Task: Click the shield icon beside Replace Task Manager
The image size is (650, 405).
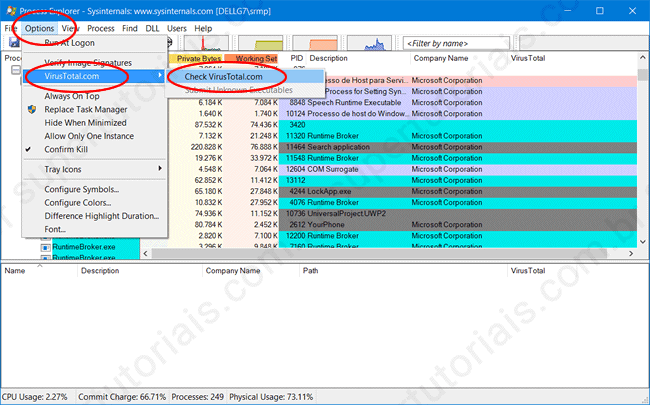Action: pos(32,109)
